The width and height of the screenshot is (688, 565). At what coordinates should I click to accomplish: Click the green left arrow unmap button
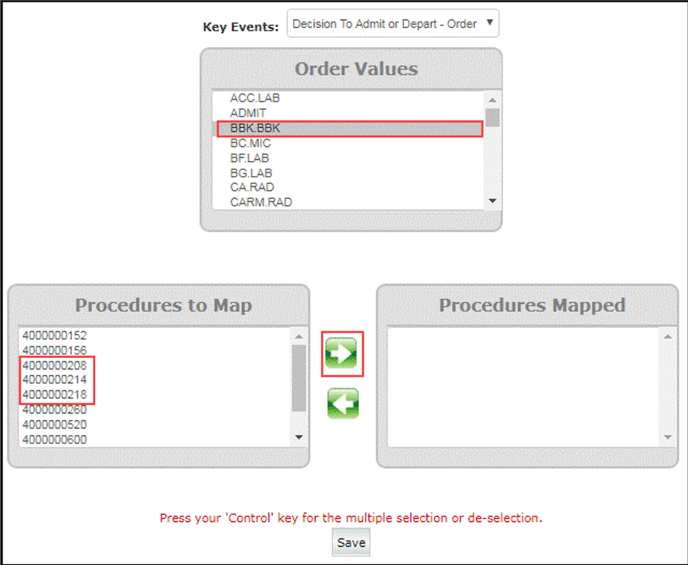[343, 403]
